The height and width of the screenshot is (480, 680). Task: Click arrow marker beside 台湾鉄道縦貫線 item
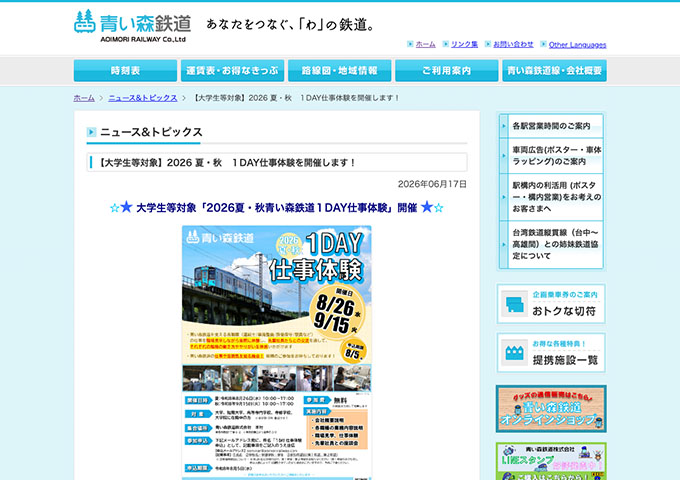pos(504,244)
